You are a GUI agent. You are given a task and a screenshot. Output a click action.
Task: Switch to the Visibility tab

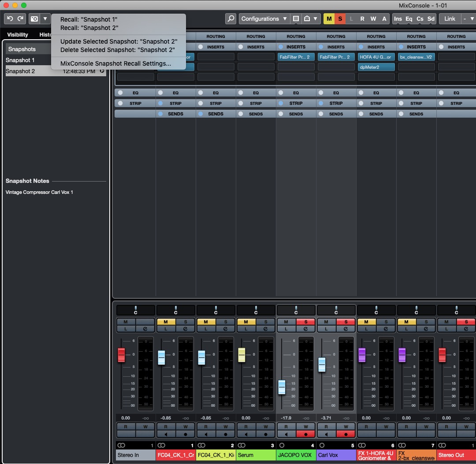tap(18, 35)
